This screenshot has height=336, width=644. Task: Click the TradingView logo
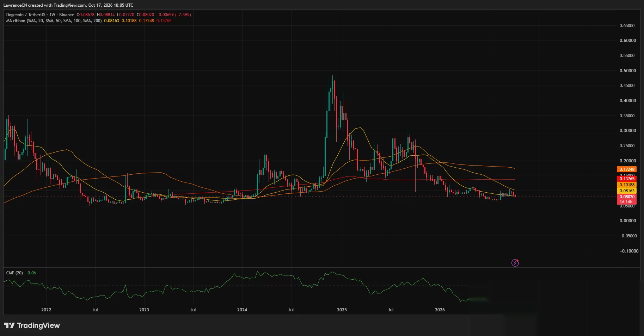pyautogui.click(x=32, y=325)
